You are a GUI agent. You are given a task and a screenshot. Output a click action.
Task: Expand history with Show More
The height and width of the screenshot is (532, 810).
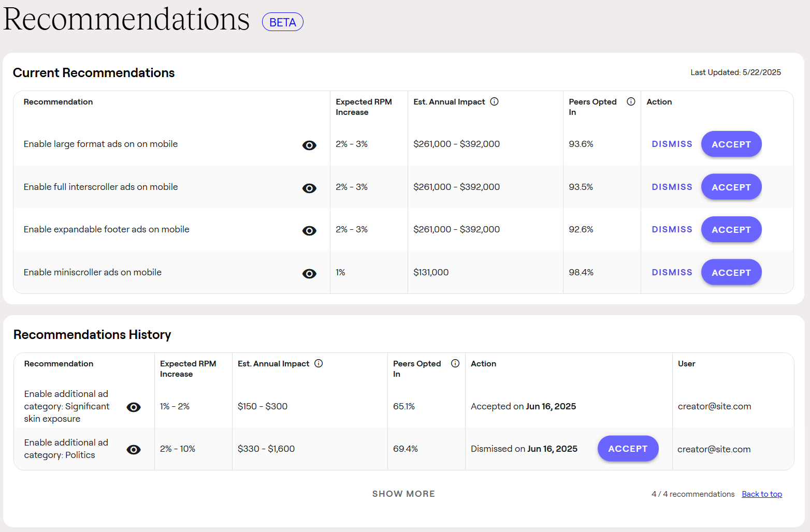(x=403, y=494)
